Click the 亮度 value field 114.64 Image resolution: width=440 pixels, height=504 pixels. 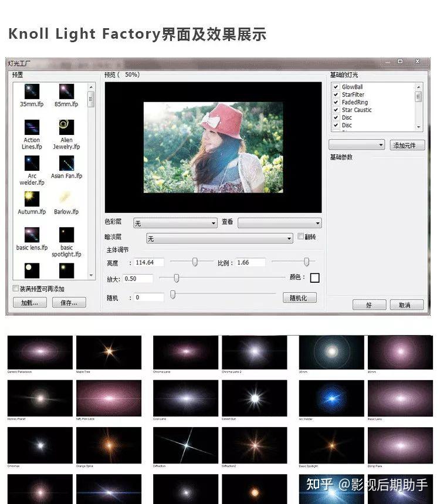click(149, 262)
